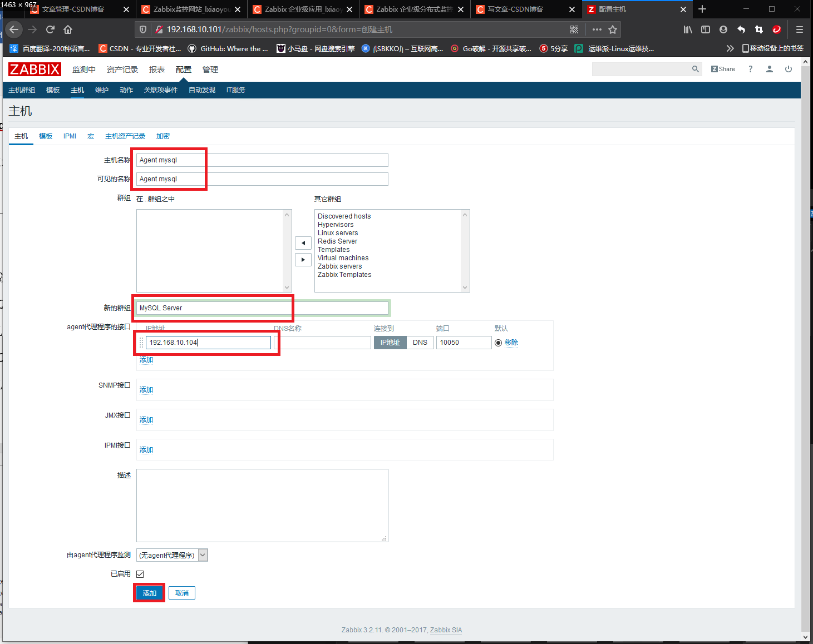Switch to 加密 form tab

coord(163,136)
